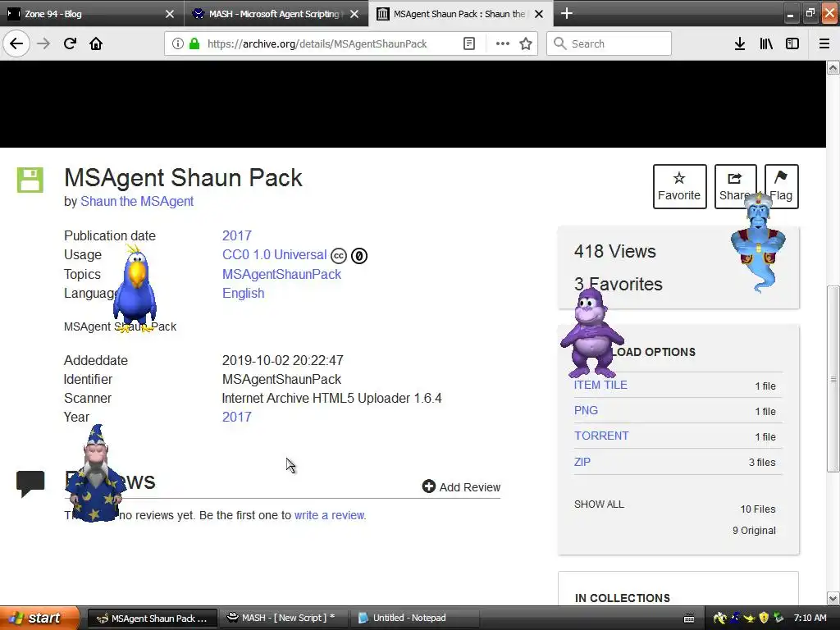The height and width of the screenshot is (630, 840).
Task: Go back to the previous page
Action: coord(16,43)
